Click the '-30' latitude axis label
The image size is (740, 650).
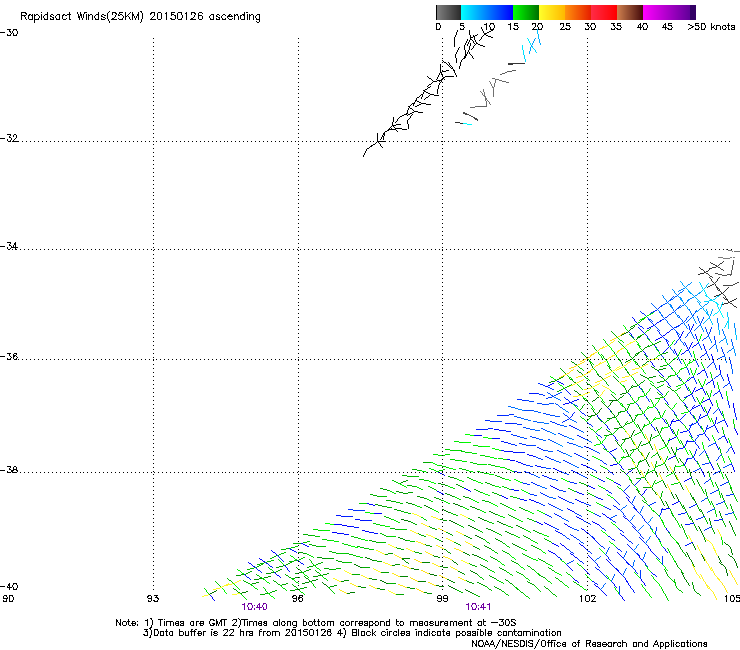[x=9, y=33]
